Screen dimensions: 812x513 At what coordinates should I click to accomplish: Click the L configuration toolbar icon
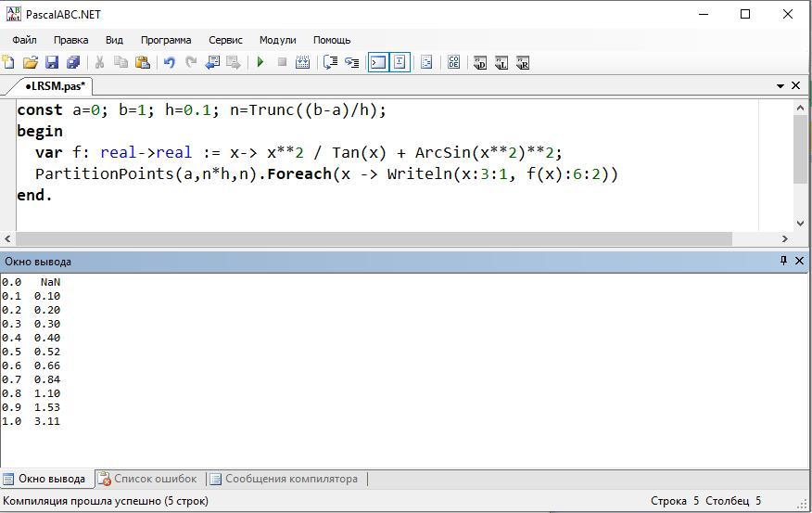point(501,63)
